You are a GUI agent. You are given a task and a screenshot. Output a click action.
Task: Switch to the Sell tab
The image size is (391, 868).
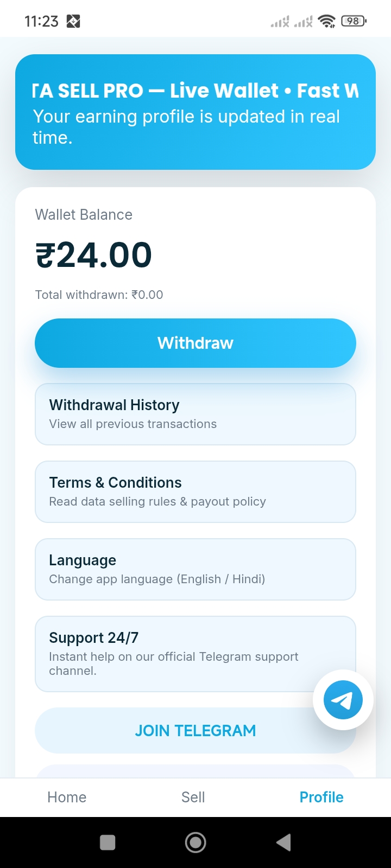(x=193, y=797)
